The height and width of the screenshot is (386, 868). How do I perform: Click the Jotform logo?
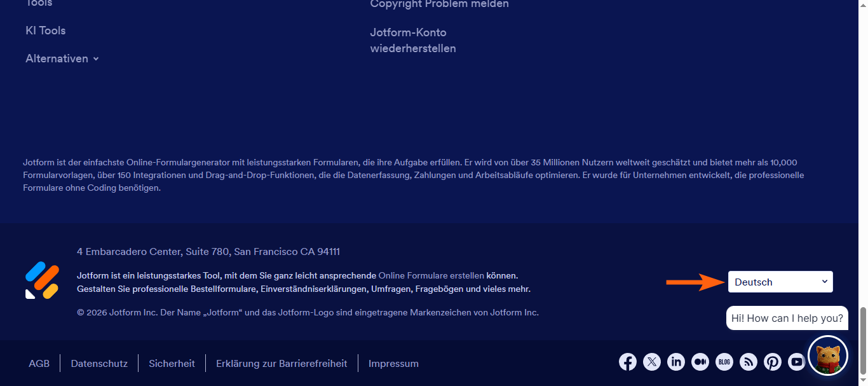click(41, 280)
